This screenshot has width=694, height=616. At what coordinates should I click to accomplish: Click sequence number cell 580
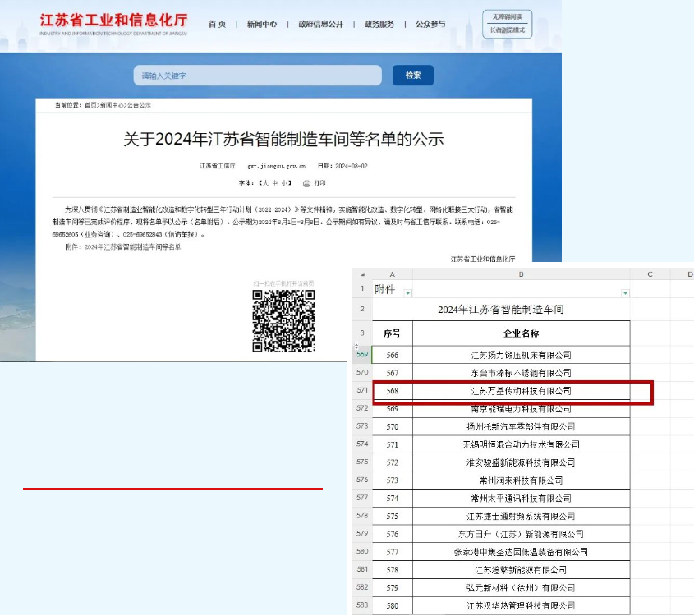392,606
